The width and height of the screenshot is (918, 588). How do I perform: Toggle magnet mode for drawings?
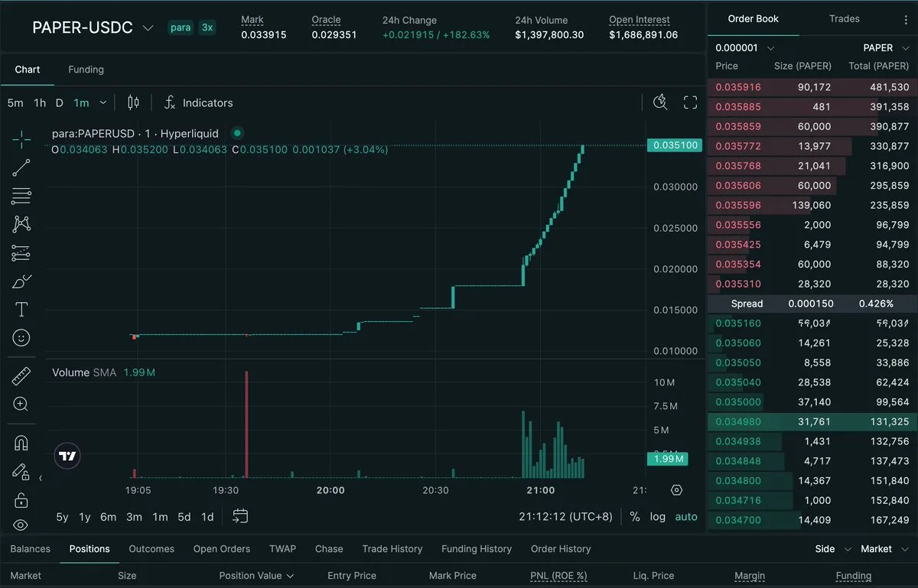tap(21, 443)
